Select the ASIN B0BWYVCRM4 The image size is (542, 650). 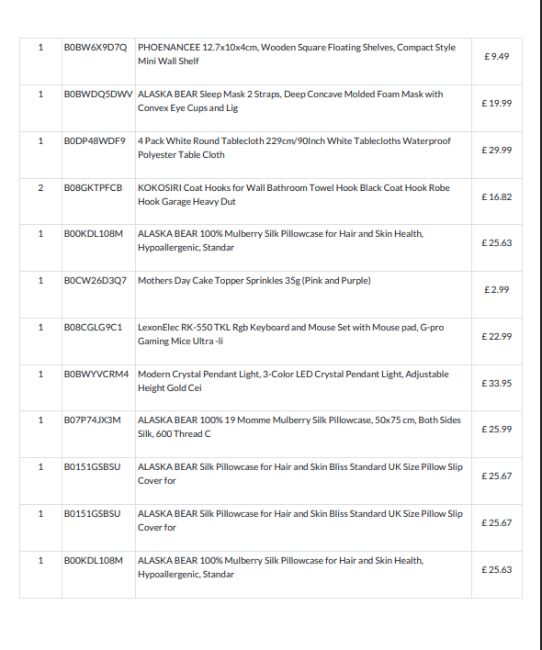[96, 374]
